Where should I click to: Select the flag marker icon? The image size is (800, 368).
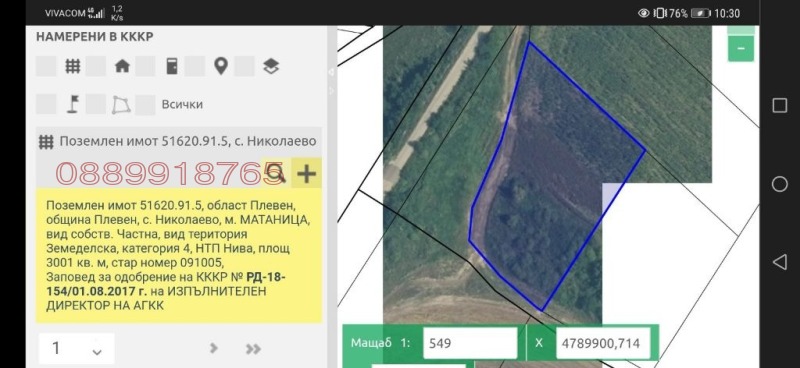tap(73, 104)
